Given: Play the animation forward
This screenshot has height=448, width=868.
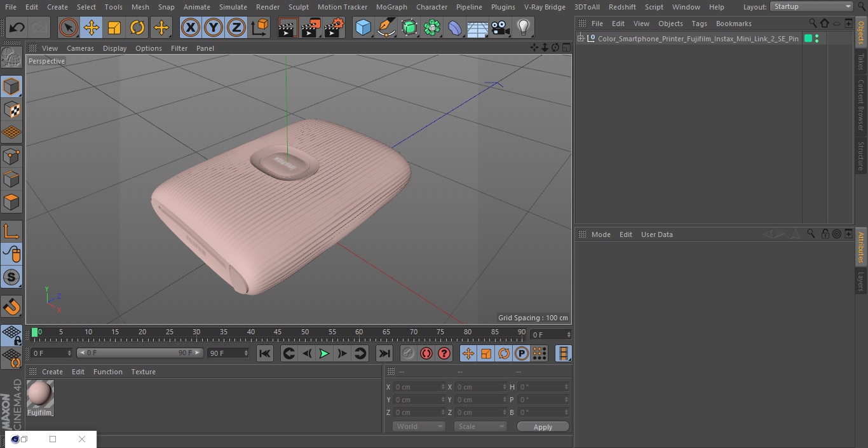Looking at the screenshot, I should [x=324, y=353].
